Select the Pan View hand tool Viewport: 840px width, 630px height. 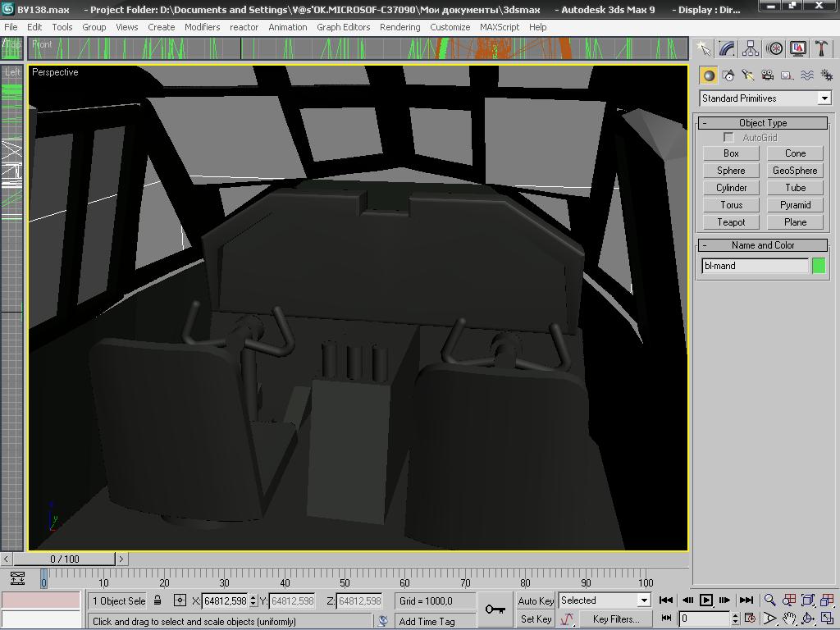tap(789, 619)
